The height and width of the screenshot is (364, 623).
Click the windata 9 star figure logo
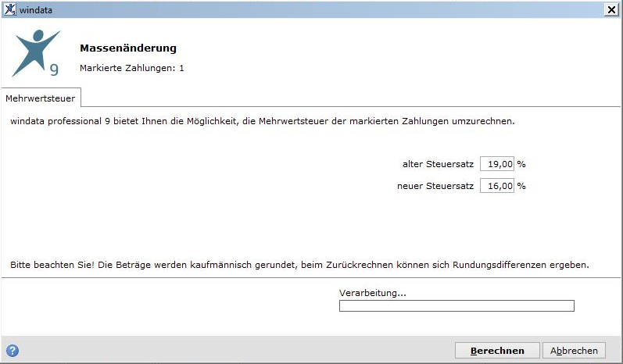pos(36,53)
